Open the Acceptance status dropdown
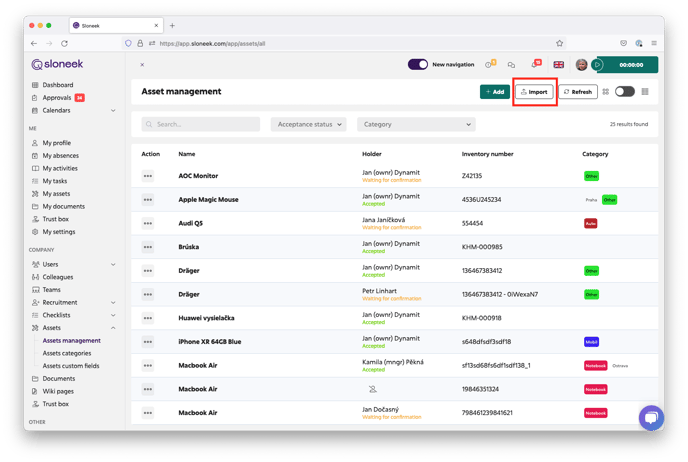Screen dimensions: 688x462 308,125
